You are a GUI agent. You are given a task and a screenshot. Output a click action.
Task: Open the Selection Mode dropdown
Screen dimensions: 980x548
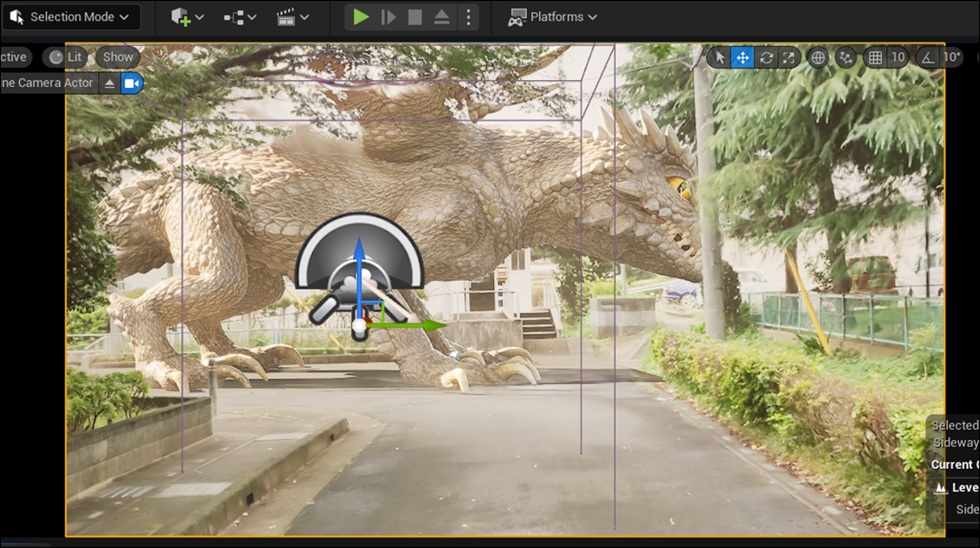[70, 17]
